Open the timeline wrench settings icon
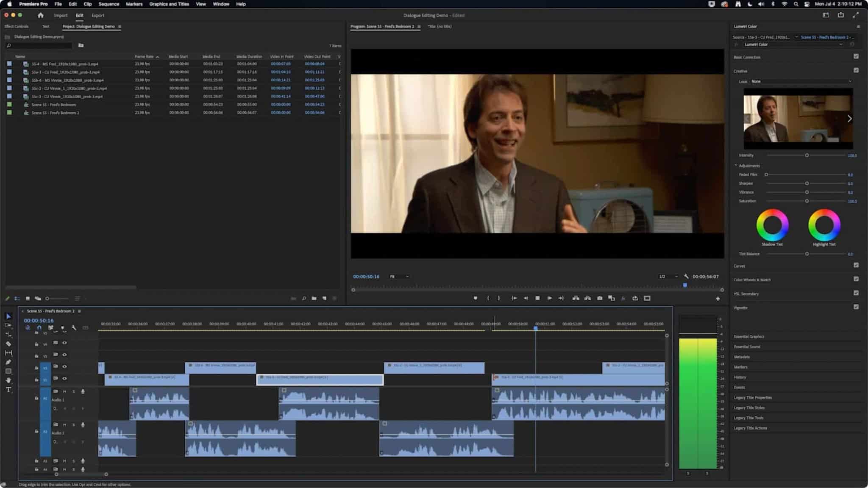 [74, 327]
